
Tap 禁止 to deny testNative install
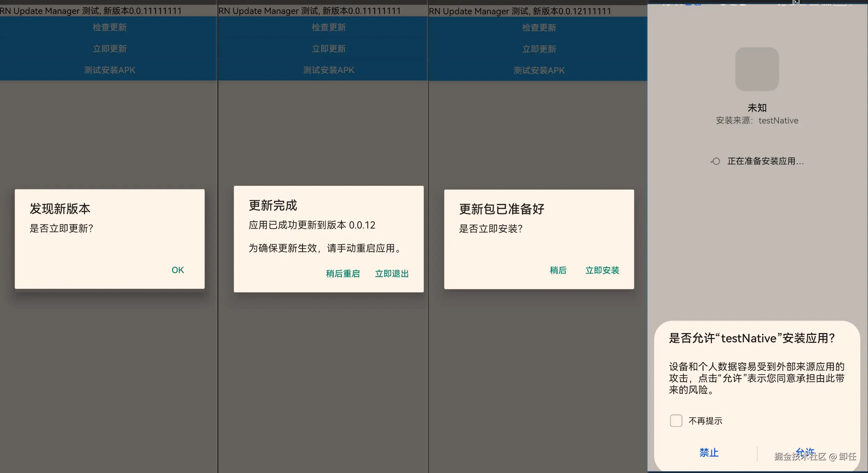point(709,452)
